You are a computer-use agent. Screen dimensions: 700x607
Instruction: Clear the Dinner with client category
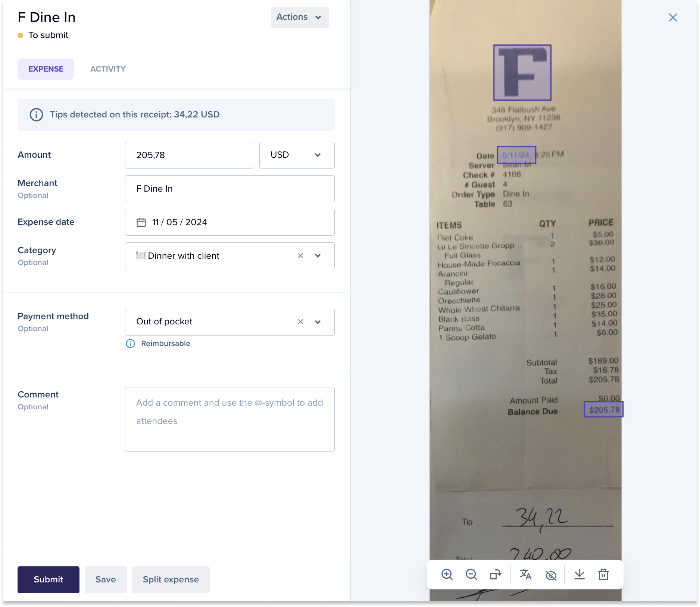[x=300, y=256]
